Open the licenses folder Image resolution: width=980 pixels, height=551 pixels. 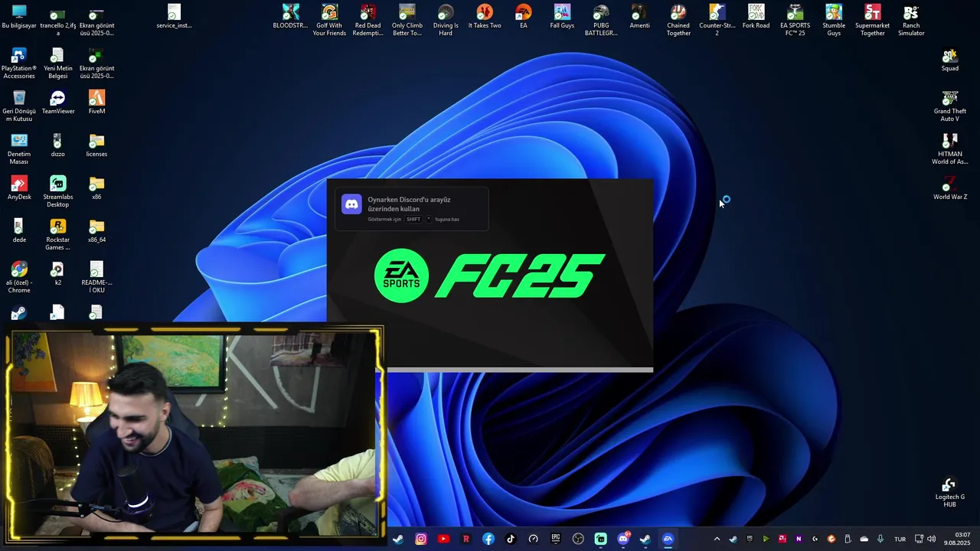(96, 145)
